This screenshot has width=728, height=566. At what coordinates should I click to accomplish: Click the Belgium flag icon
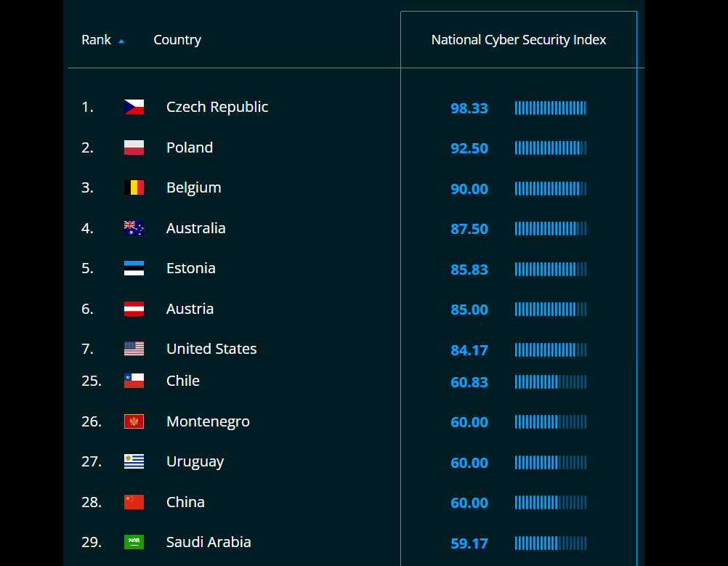coord(134,188)
